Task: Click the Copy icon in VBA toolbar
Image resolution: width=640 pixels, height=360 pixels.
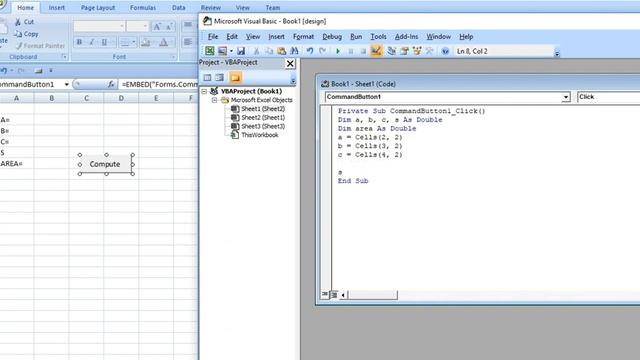Action: pyautogui.click(x=269, y=51)
